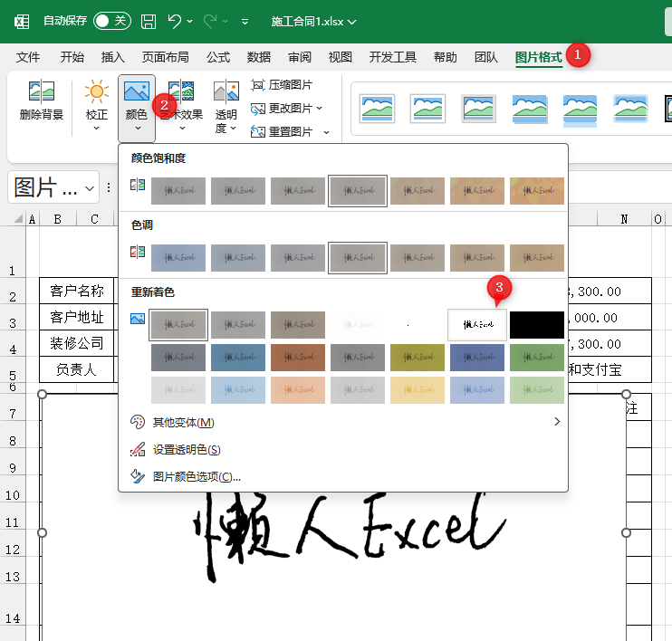Switch to the 开发工具 tab
Image resolution: width=672 pixels, height=641 pixels.
(x=393, y=57)
